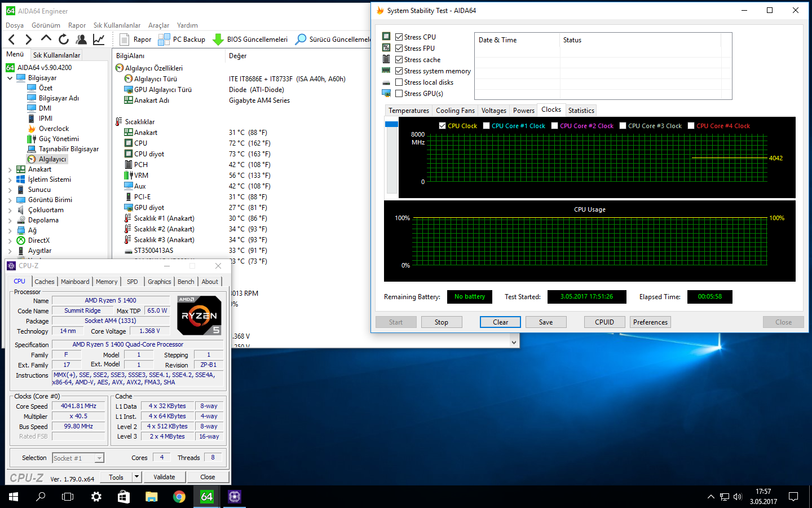This screenshot has width=812, height=508.
Task: Click the Stop button in stability test
Action: click(x=442, y=322)
